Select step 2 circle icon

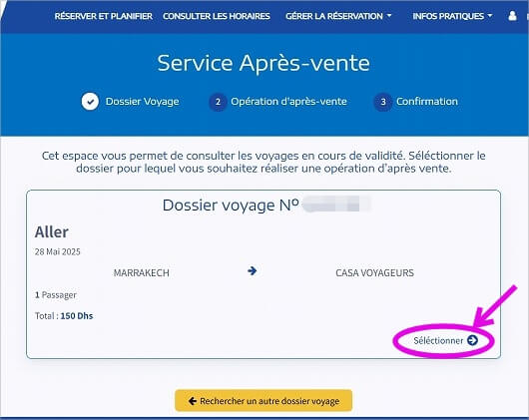coord(218,102)
